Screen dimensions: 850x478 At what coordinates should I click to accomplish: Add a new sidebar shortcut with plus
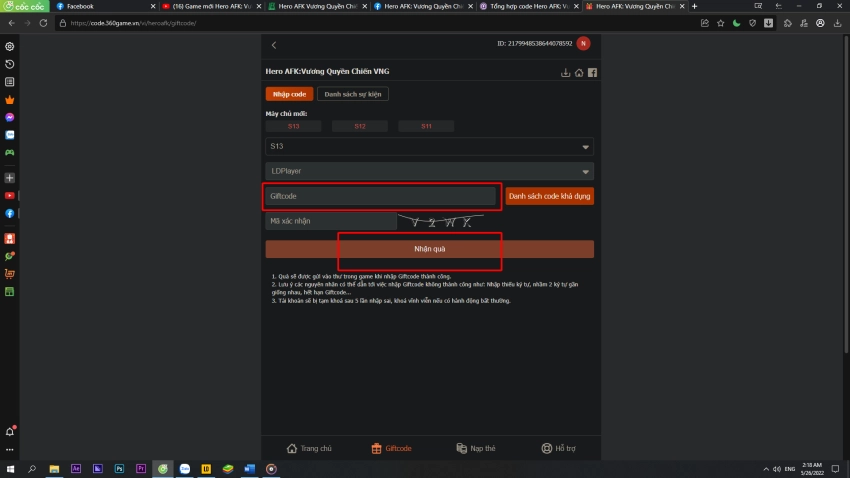pos(10,178)
